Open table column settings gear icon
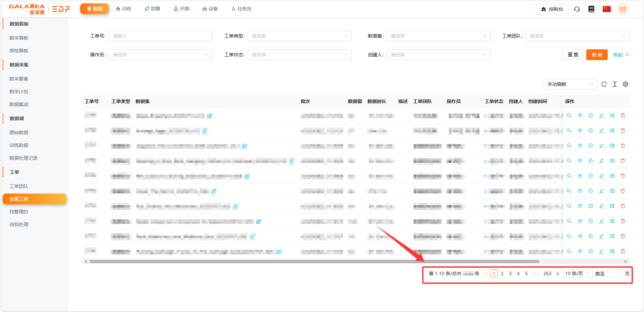The width and height of the screenshot is (644, 312). (x=626, y=84)
